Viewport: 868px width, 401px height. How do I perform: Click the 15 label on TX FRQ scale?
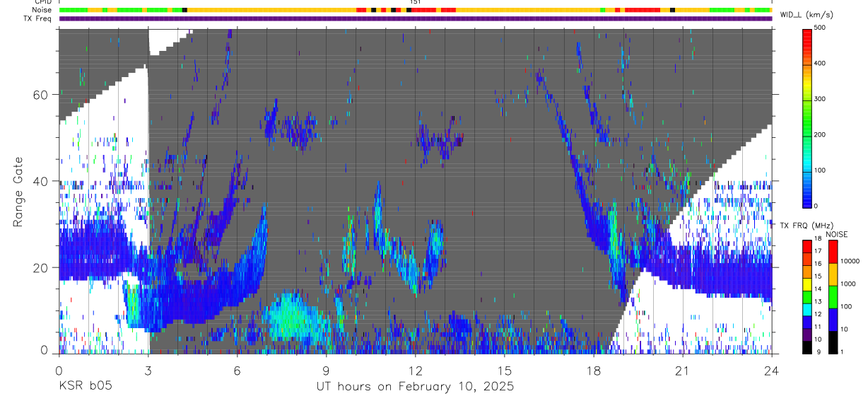[x=819, y=276]
